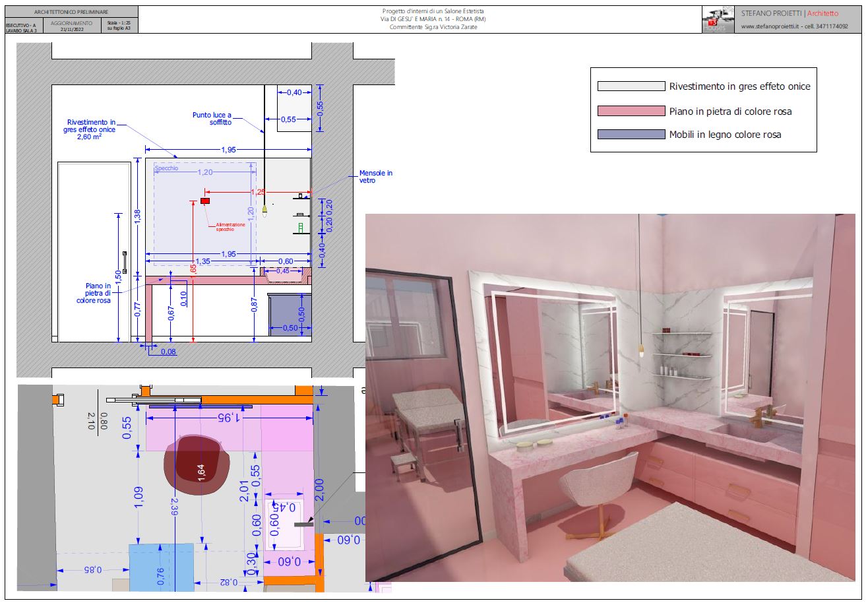Click the pietra di colore rosa swatch
Viewport: 868px width, 607px height.
click(631, 111)
